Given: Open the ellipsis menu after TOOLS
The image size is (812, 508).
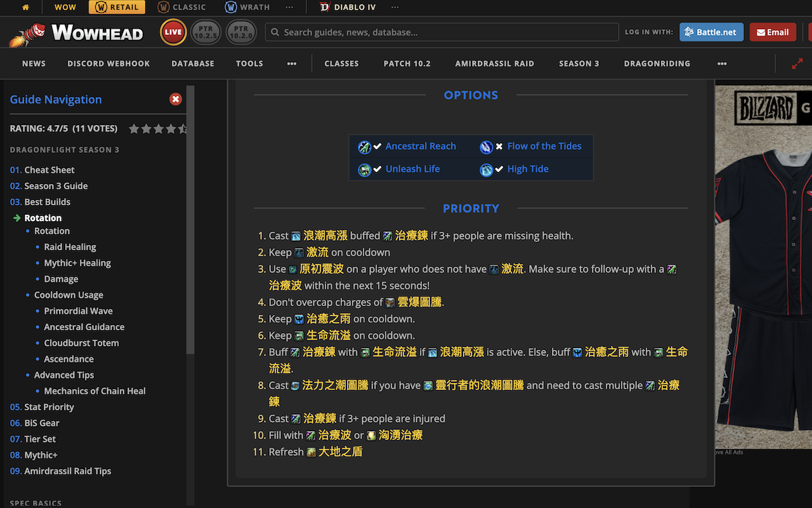Looking at the screenshot, I should (x=292, y=63).
